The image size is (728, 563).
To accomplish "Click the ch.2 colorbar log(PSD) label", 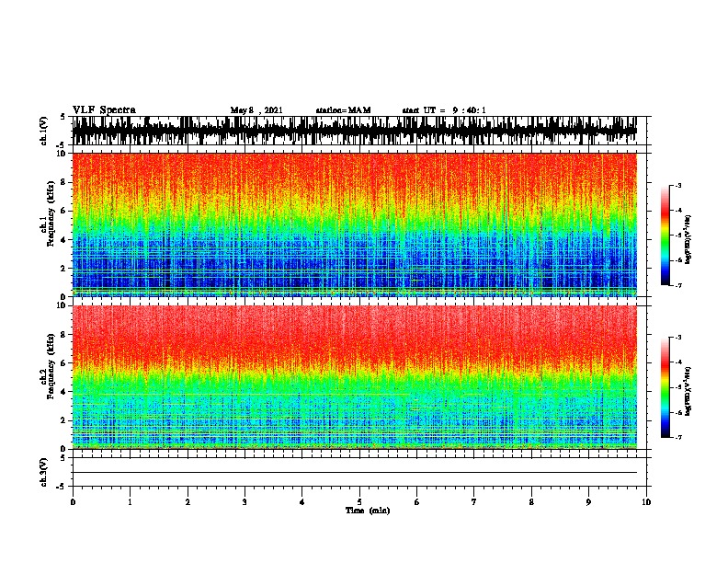I will [x=688, y=391].
